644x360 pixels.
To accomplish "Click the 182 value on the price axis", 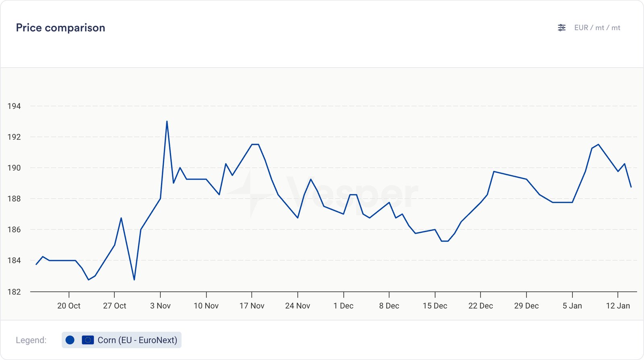I will click(x=14, y=292).
